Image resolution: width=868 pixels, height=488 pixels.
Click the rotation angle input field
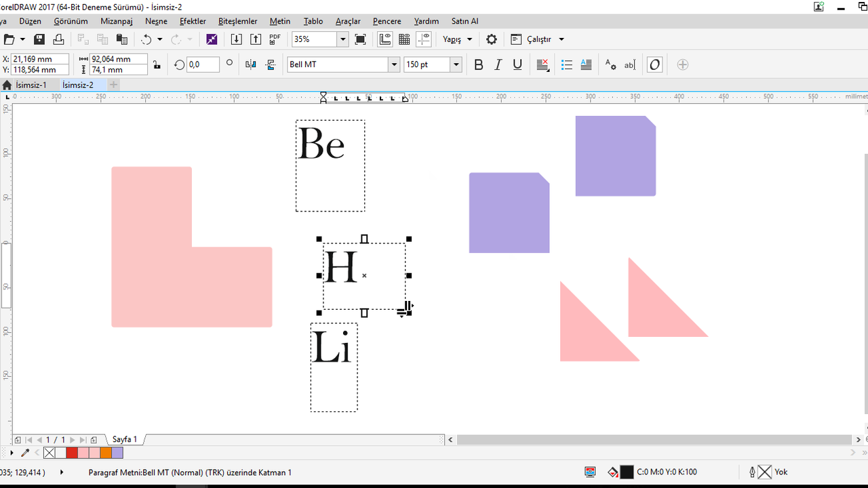point(203,65)
